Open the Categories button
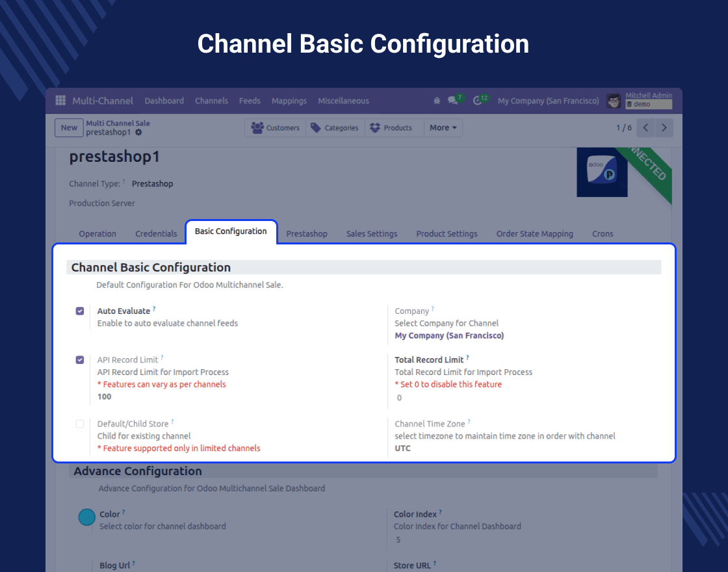Viewport: 728px width, 572px height. point(335,127)
